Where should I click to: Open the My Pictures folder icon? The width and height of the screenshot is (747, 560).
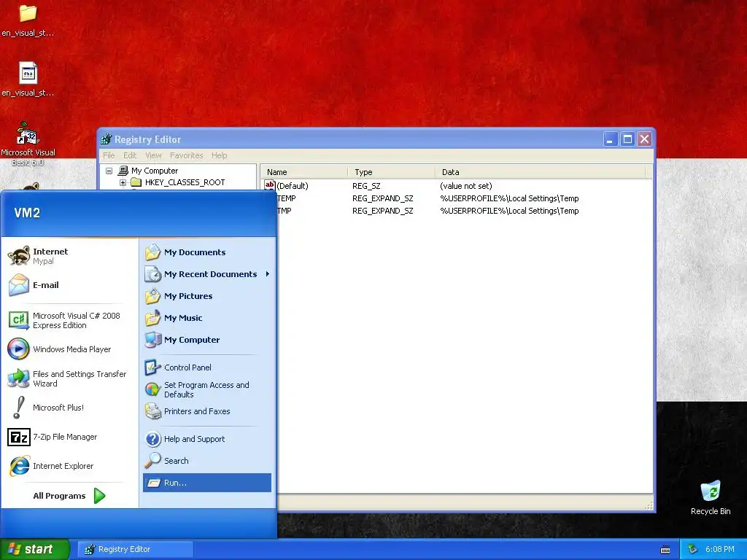coord(153,296)
